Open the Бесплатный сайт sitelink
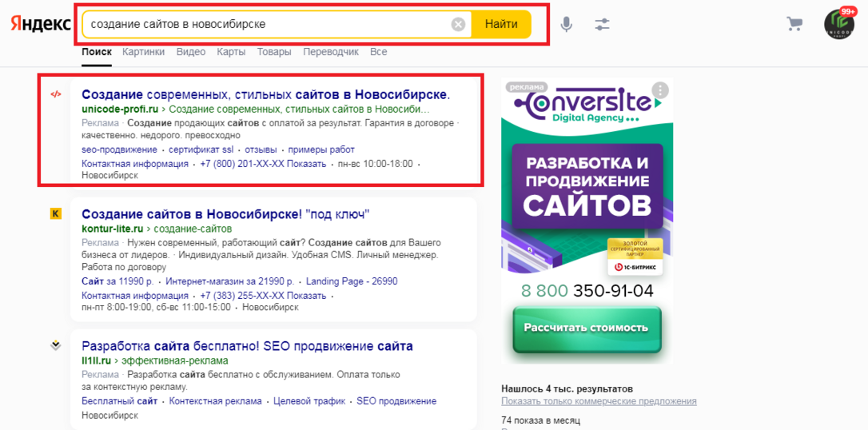Viewport: 868px width, 430px height. [120, 401]
